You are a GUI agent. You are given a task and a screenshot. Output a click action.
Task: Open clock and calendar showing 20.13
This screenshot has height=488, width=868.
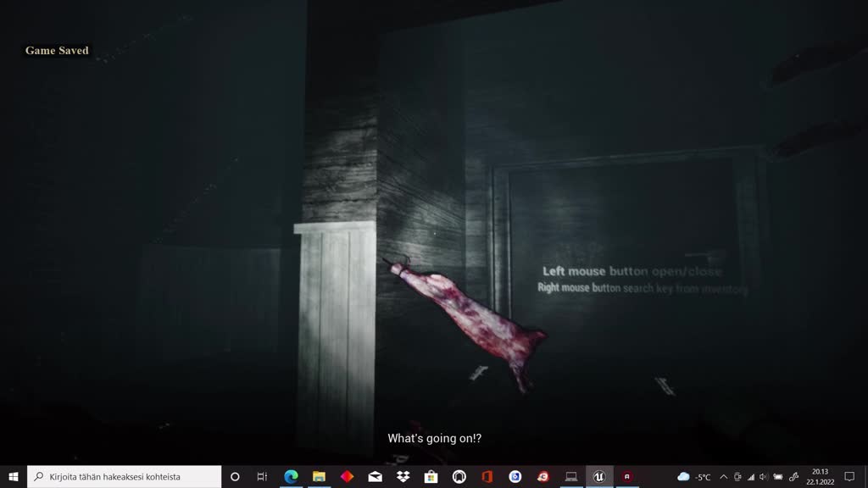coord(819,476)
